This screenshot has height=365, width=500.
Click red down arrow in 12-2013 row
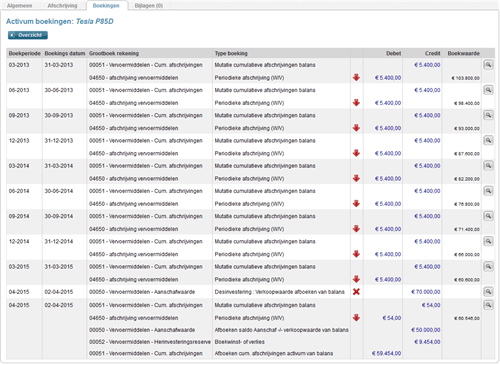[x=356, y=153]
